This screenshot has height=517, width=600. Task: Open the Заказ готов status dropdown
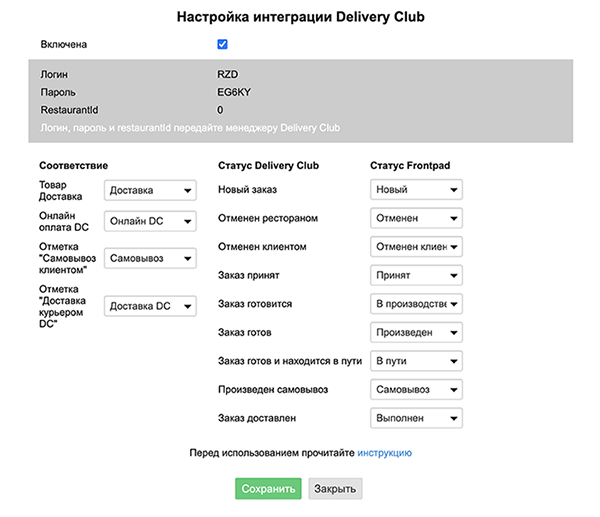[416, 333]
